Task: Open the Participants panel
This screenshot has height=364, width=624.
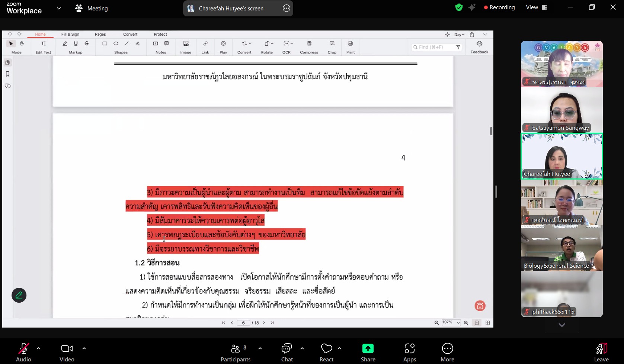Action: tap(236, 349)
